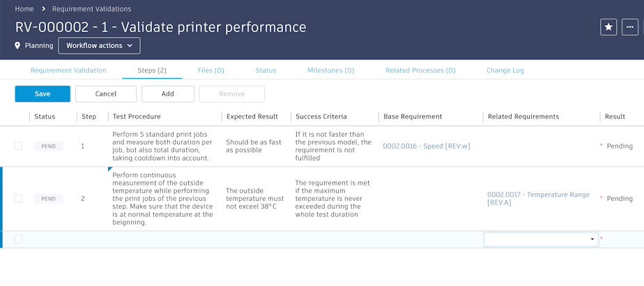Open the Related Requirements combo box in new row
Viewport: 644px width, 286px height.
(x=541, y=239)
